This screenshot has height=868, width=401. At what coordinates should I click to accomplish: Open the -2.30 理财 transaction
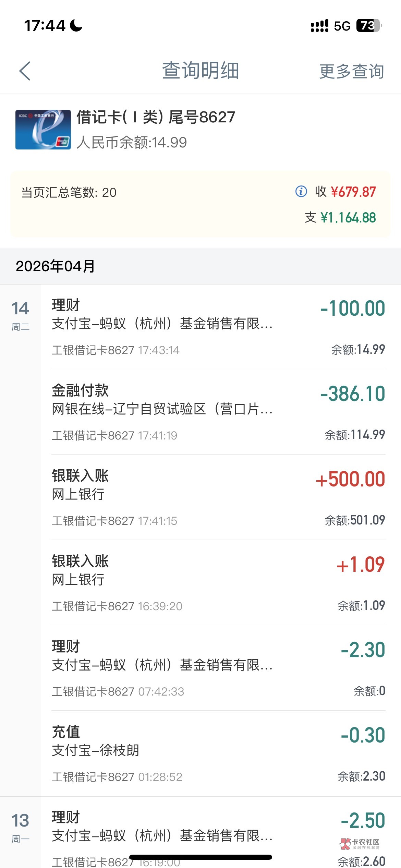click(x=218, y=668)
